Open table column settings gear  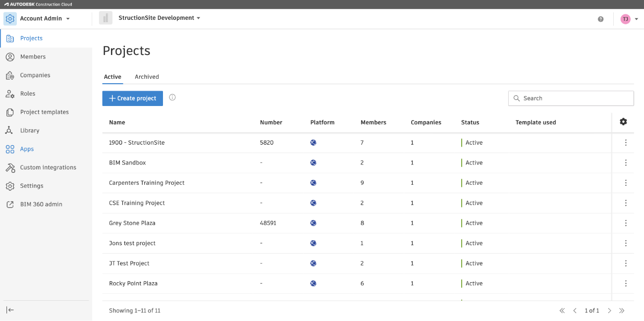pyautogui.click(x=623, y=122)
